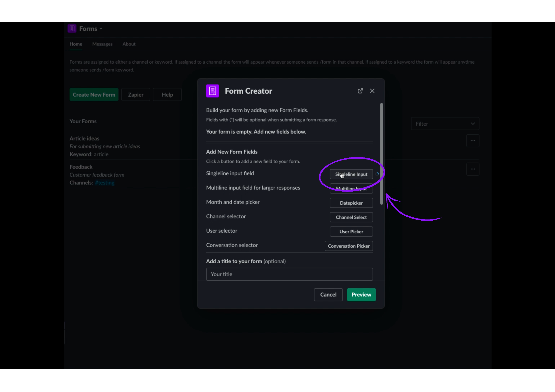Viewport: 555px width, 392px height.
Task: Add a Datepicker field
Action: tap(351, 203)
